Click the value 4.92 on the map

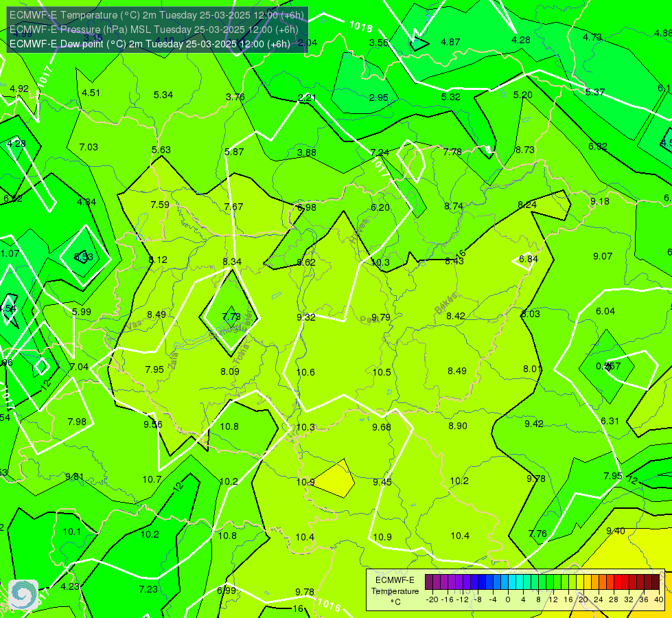(x=19, y=89)
